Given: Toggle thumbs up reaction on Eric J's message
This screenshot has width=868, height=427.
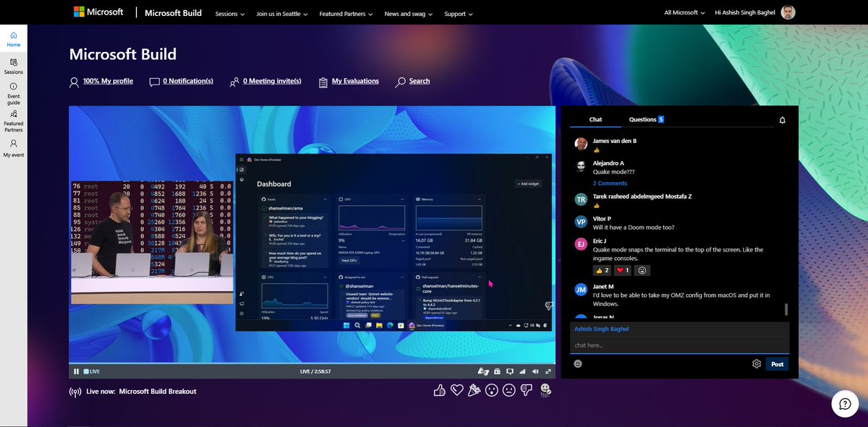Looking at the screenshot, I should [603, 270].
